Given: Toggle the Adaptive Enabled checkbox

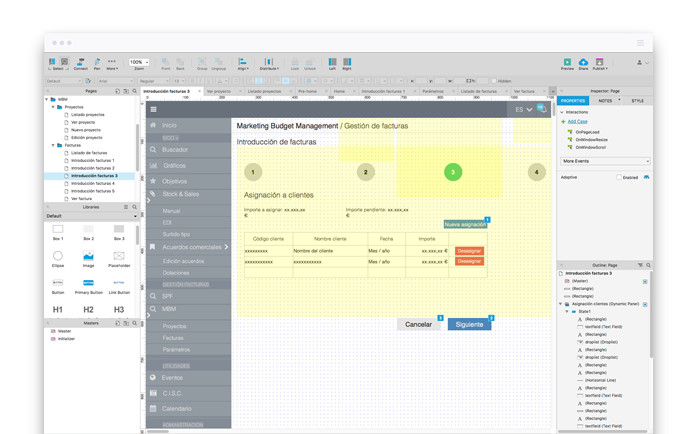Looking at the screenshot, I should click(619, 177).
